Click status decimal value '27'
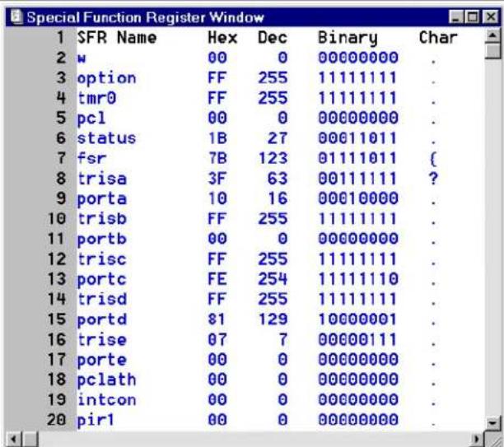This screenshot has width=504, height=447. (278, 138)
